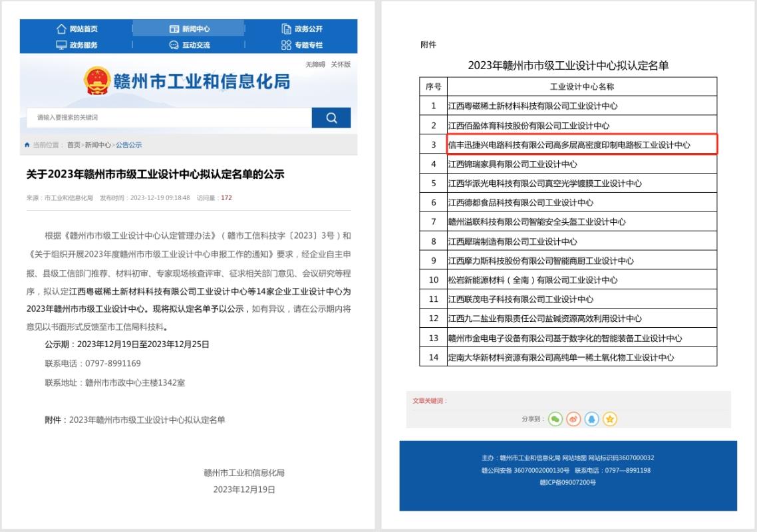The image size is (757, 532).
Task: Go to the 政务公开 menu item
Action: coord(301,29)
